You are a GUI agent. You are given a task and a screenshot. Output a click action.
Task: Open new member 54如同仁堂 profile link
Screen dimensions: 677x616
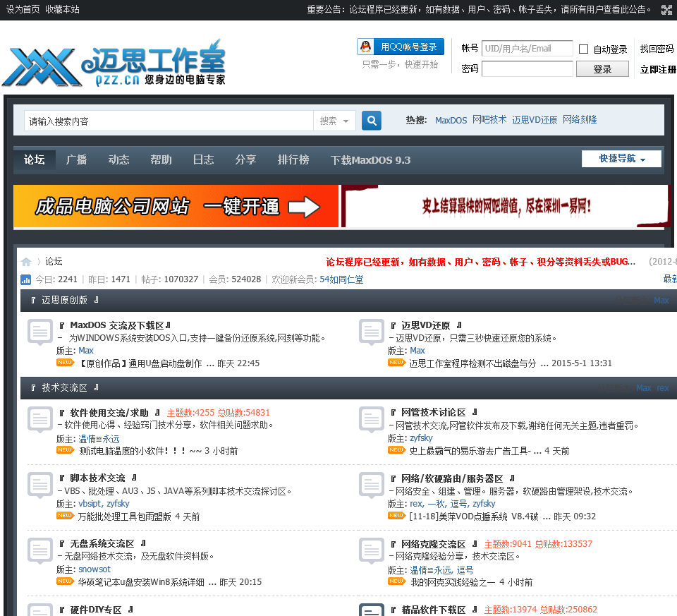click(341, 279)
